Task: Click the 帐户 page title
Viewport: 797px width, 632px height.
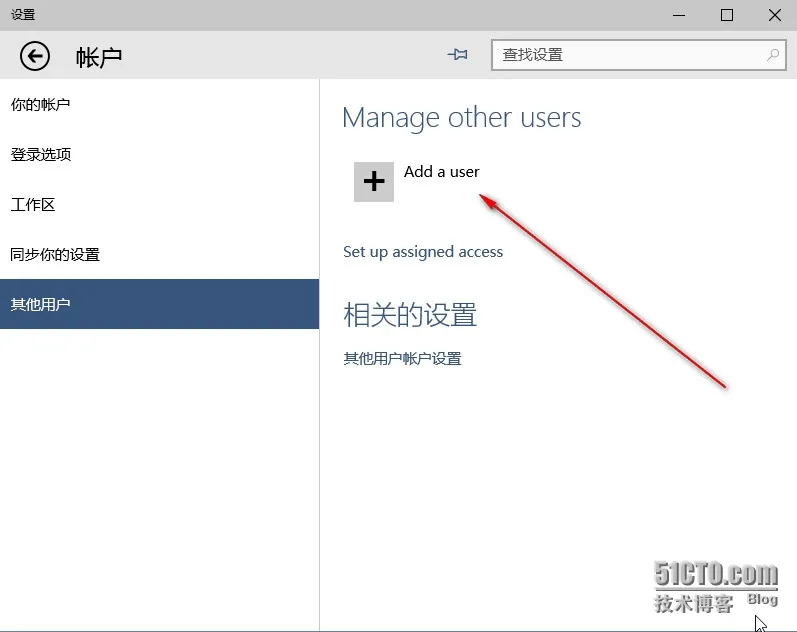Action: pos(99,57)
